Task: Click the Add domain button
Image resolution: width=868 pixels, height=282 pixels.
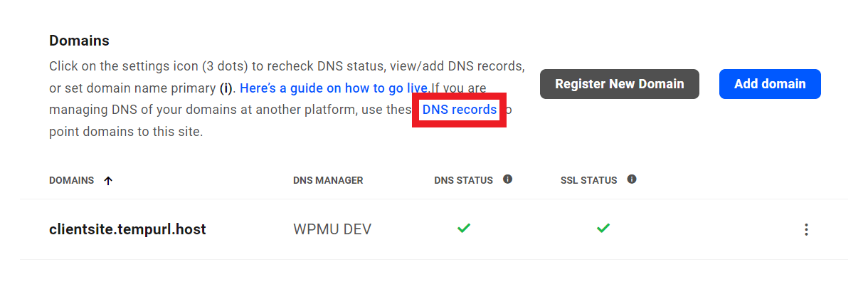Action: pos(770,84)
